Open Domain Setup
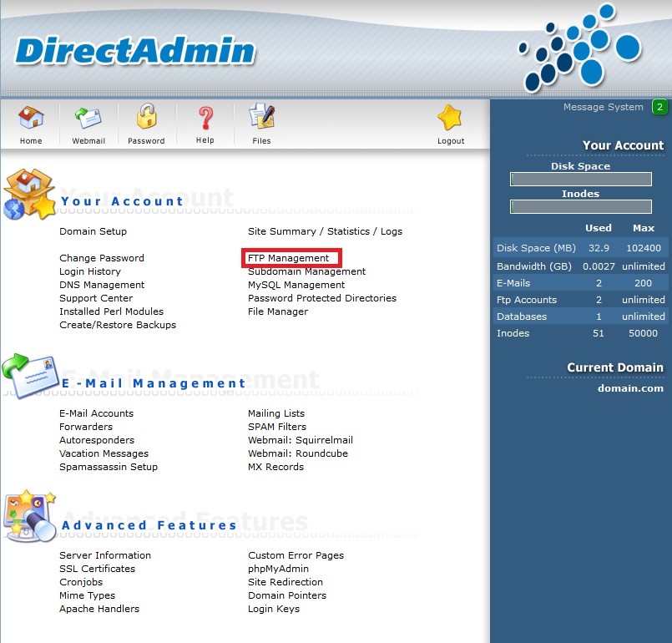This screenshot has height=643, width=672. click(93, 231)
